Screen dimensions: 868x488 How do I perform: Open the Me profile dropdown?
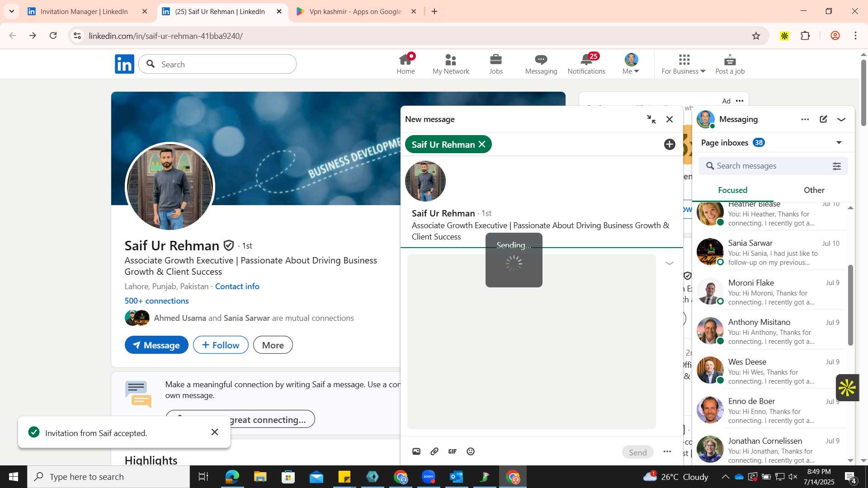click(631, 64)
